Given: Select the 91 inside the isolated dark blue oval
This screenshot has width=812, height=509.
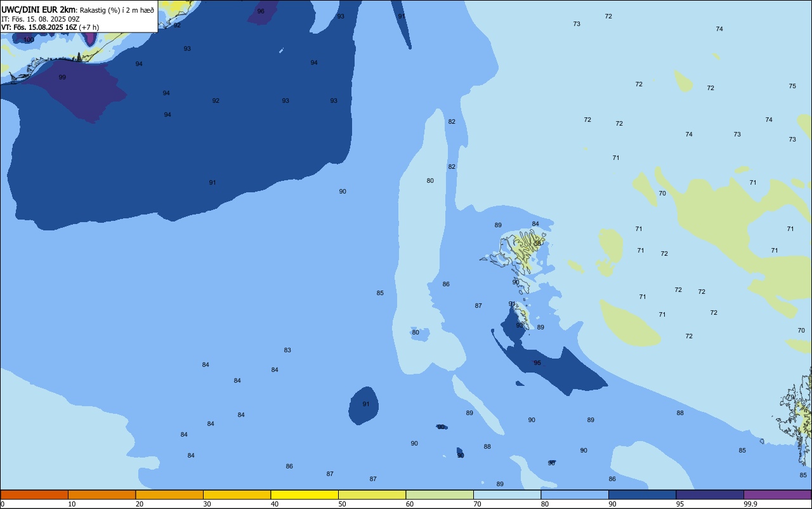Looking at the screenshot, I should [x=366, y=404].
